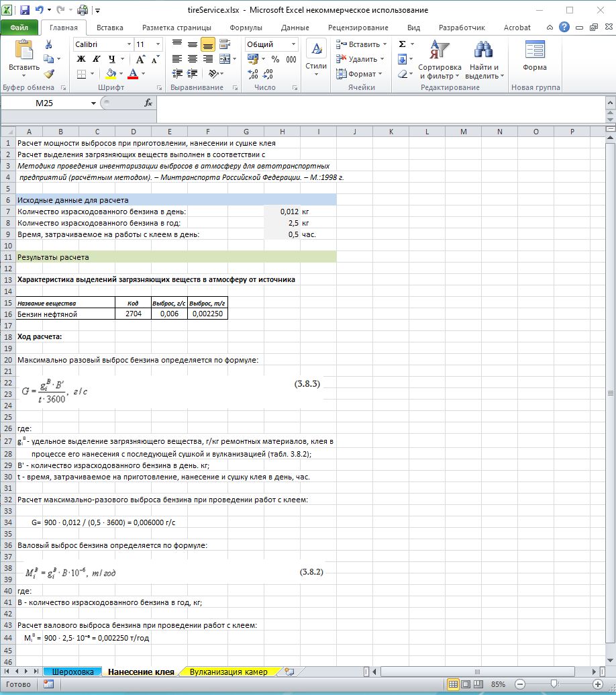Open the Формулы ribbon tab
Viewport: 616px width, 695px height.
pyautogui.click(x=246, y=28)
